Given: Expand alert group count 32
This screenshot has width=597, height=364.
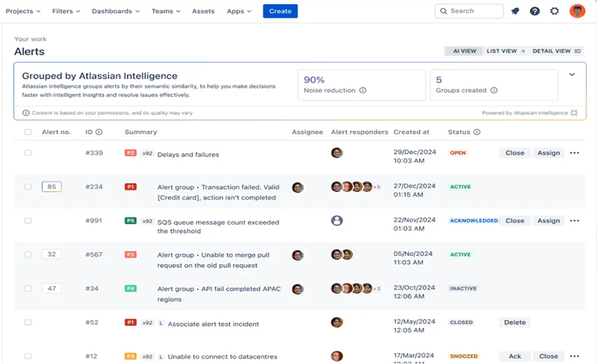Looking at the screenshot, I should [52, 254].
